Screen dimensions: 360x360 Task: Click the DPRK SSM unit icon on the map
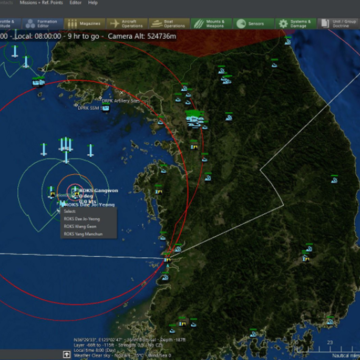(106, 108)
